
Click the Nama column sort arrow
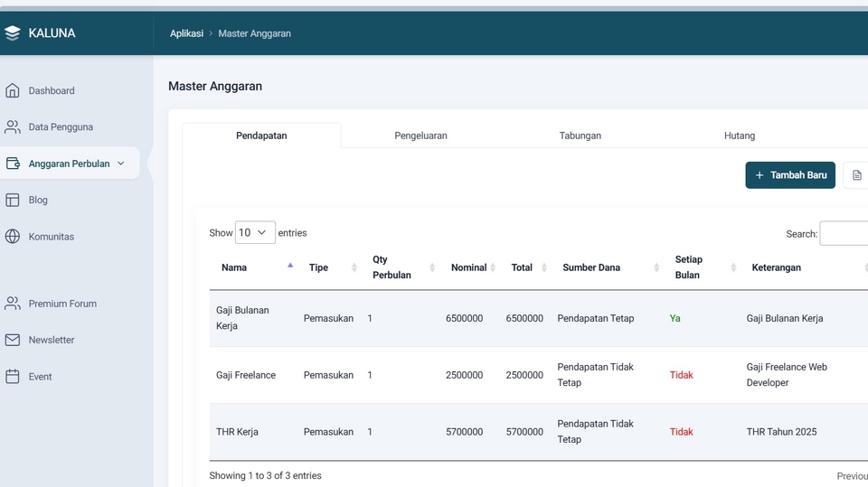290,266
